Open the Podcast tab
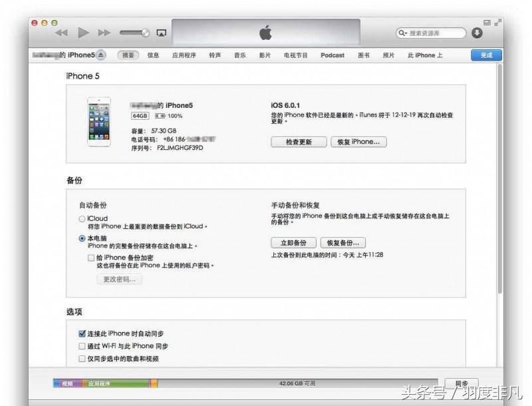532x406 pixels. pyautogui.click(x=332, y=56)
